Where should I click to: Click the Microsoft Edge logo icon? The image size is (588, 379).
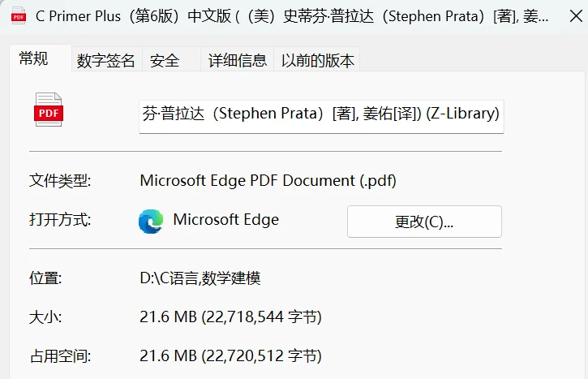pos(151,222)
